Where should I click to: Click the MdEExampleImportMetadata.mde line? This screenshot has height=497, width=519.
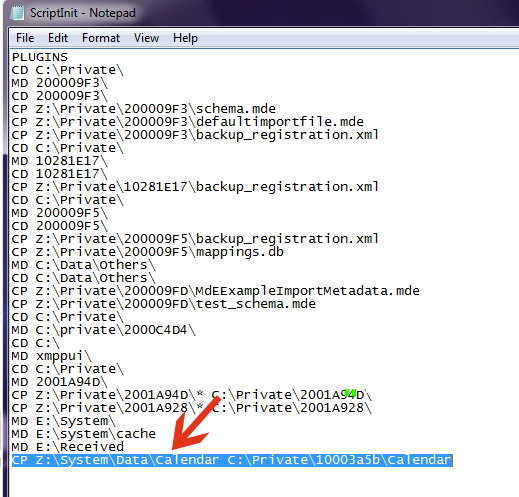coord(216,291)
